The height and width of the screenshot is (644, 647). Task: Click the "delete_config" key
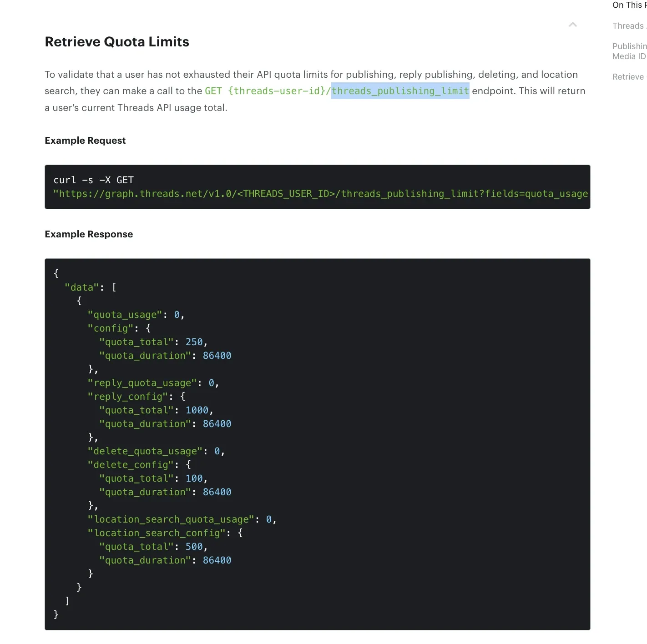pyautogui.click(x=131, y=465)
